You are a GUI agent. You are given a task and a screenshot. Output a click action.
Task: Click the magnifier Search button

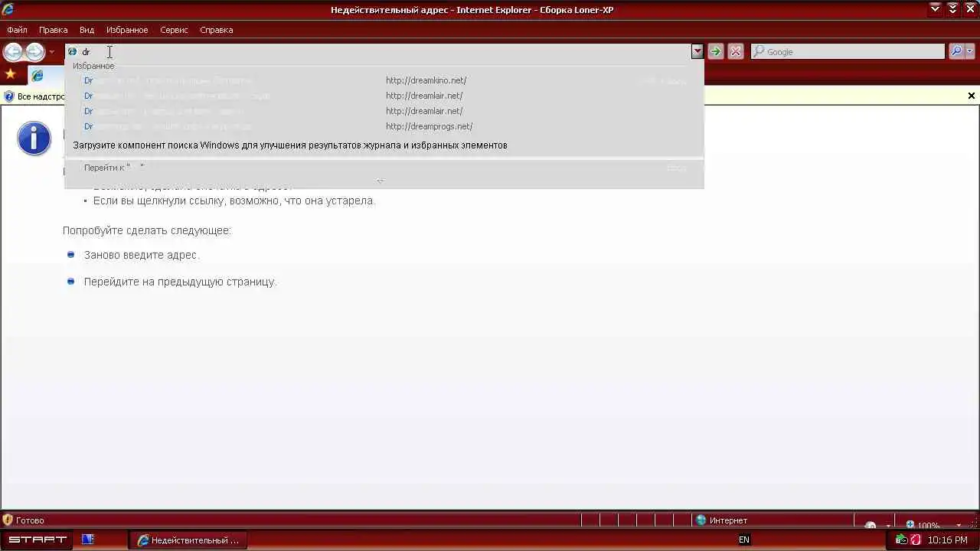[956, 51]
